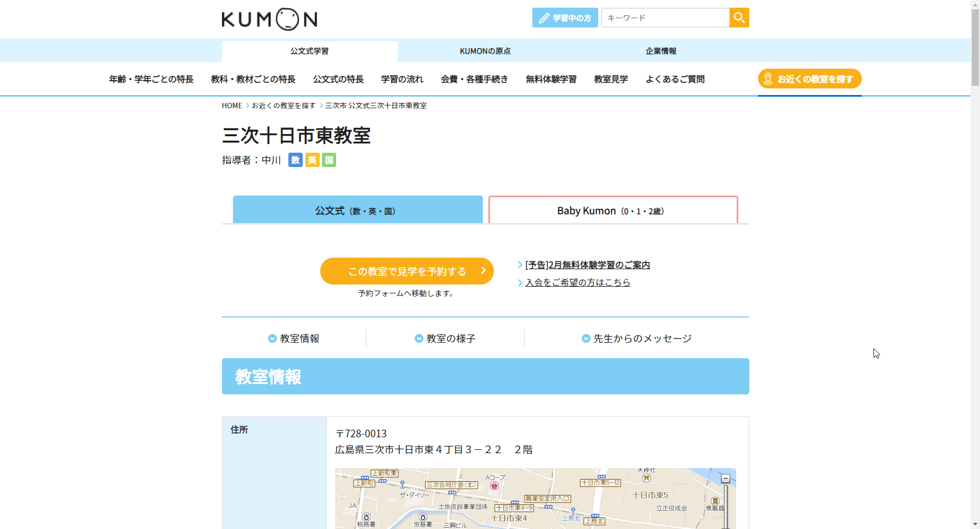Switch to the 企業情報 top tab
This screenshot has width=980, height=529.
pyautogui.click(x=661, y=51)
